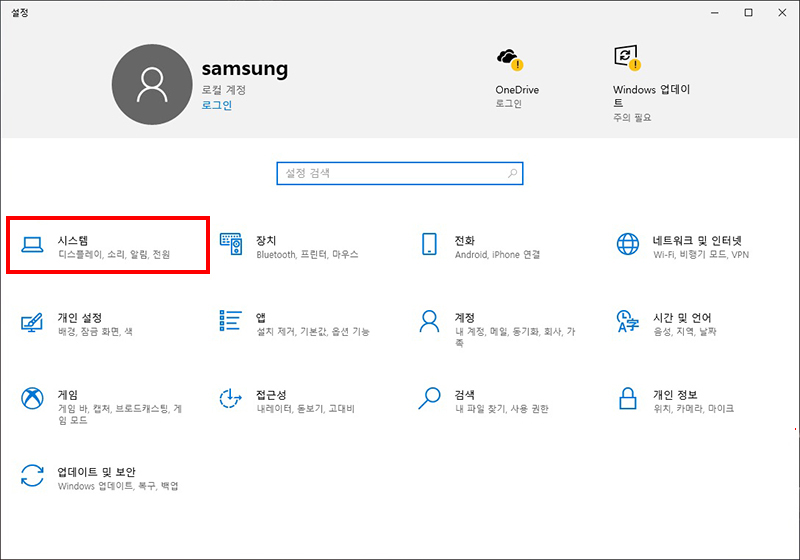Click the 내 파일 찾기, 사용 권한 description
This screenshot has width=800, height=560.
[x=502, y=409]
